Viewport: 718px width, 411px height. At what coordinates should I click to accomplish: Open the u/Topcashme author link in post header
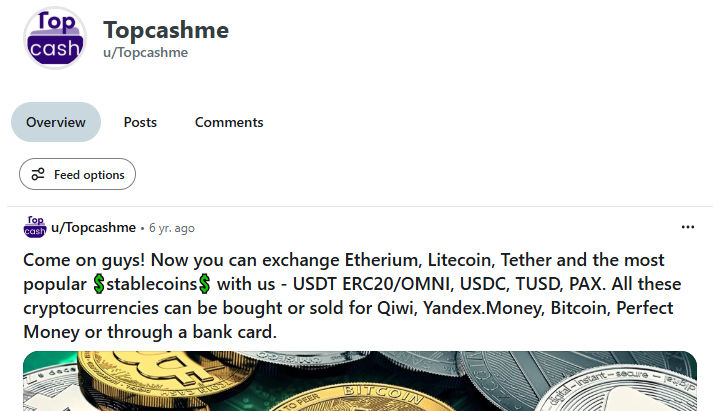pyautogui.click(x=93, y=227)
